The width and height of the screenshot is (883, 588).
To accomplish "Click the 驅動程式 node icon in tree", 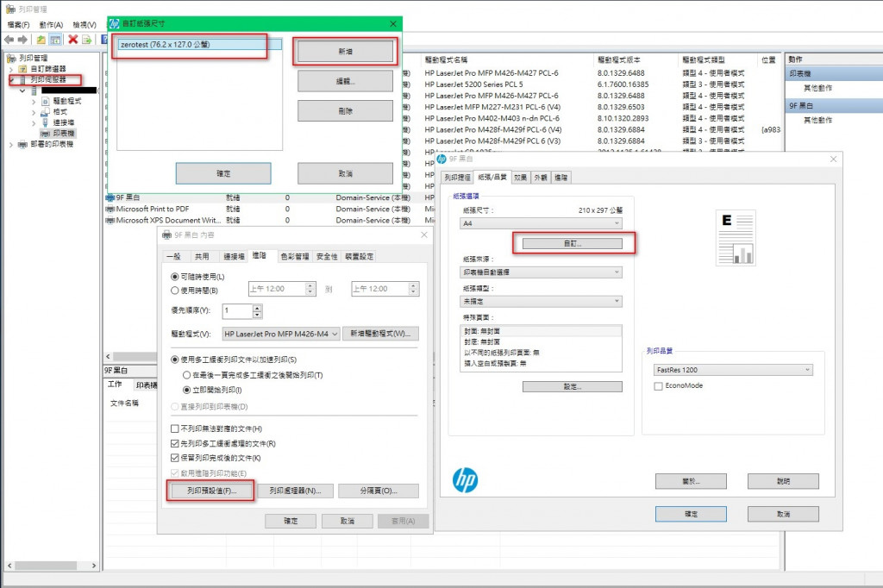I will [46, 102].
